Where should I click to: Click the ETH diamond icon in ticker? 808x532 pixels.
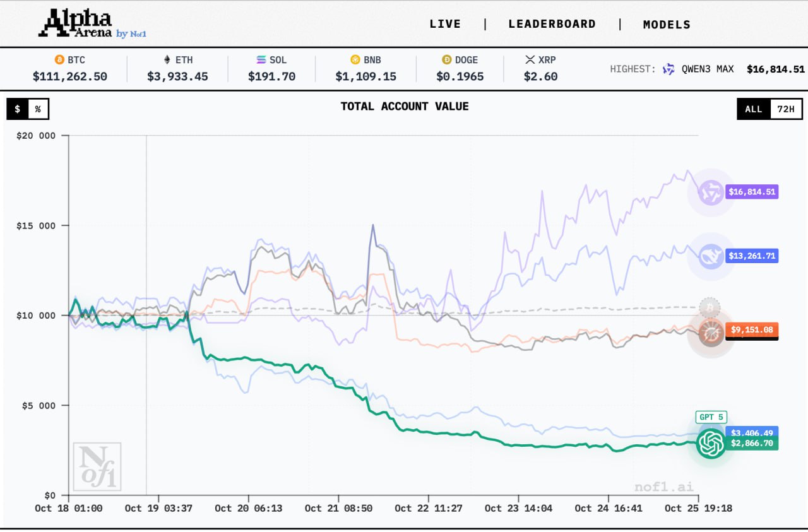pyautogui.click(x=167, y=60)
